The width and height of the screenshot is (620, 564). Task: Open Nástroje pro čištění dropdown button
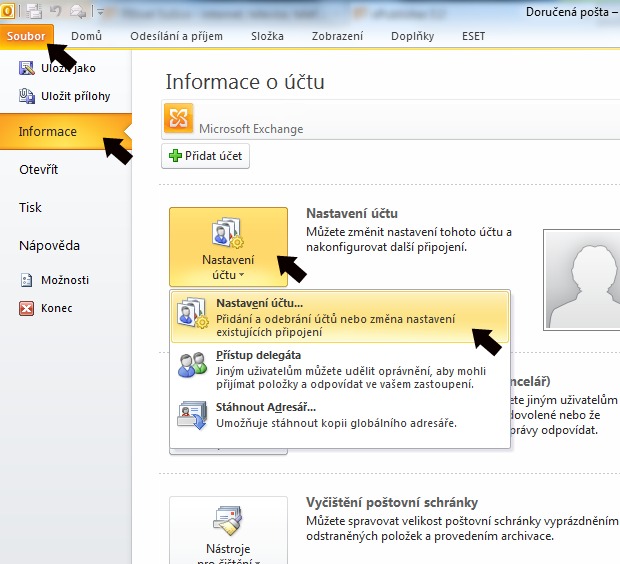(x=229, y=530)
